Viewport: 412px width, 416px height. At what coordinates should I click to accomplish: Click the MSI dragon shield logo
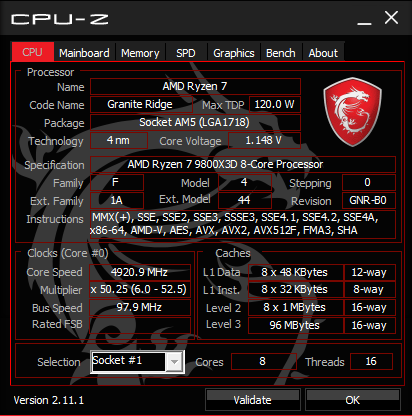pos(352,112)
